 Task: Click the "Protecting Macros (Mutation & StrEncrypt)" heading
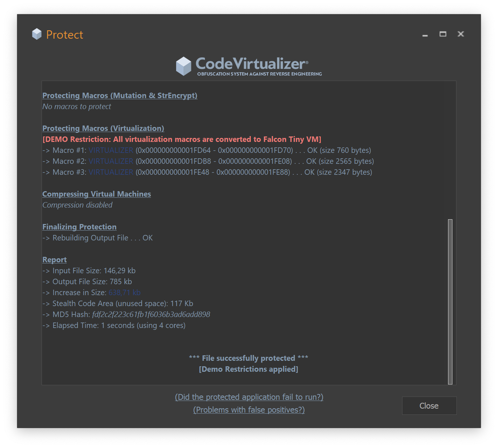pos(120,96)
